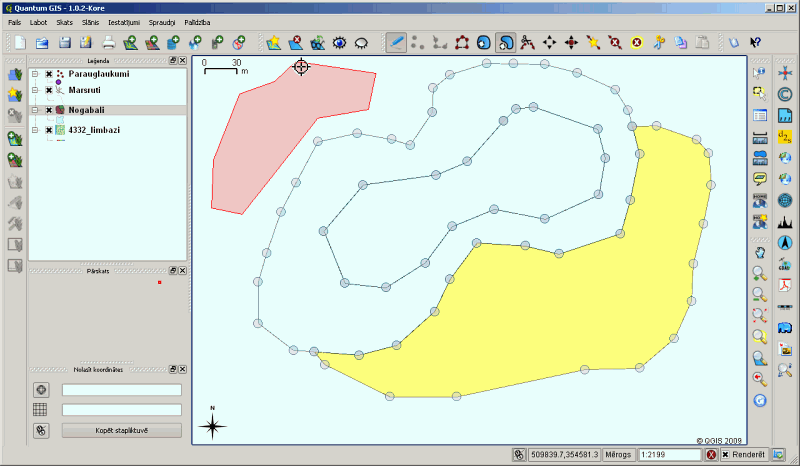Cut features with the scissors icon

point(659,43)
